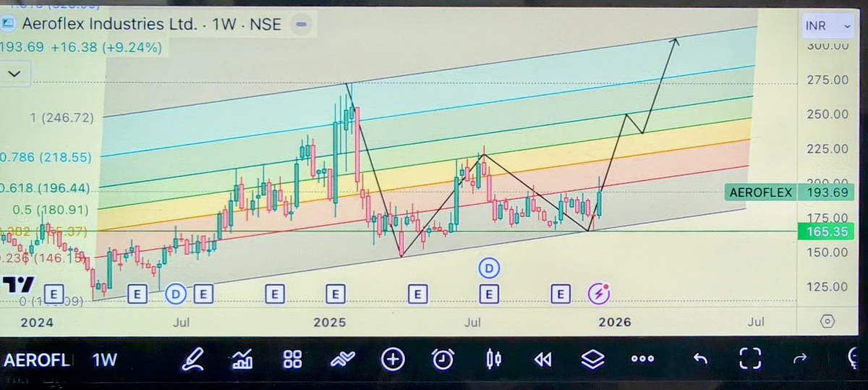Tap the 125.00 price scale value
868x390 pixels.
pyautogui.click(x=828, y=287)
